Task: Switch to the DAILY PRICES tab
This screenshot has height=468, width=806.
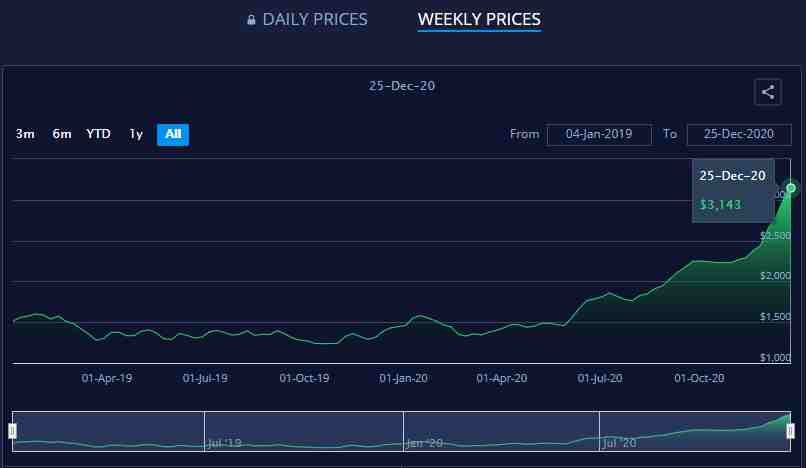Action: point(314,20)
